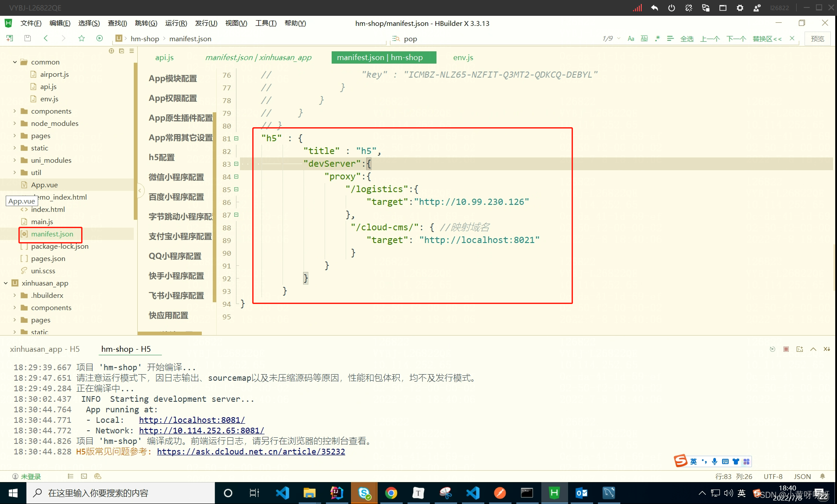Open uni.scss in file tree
This screenshot has width=837, height=504.
[43, 271]
